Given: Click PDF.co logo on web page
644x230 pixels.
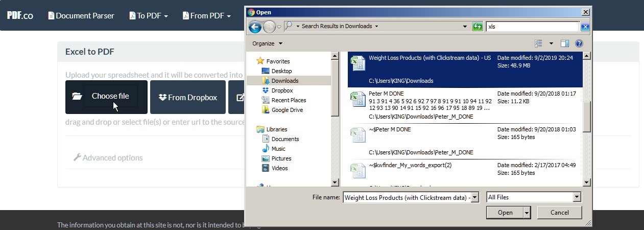Looking at the screenshot, I should click(20, 15).
